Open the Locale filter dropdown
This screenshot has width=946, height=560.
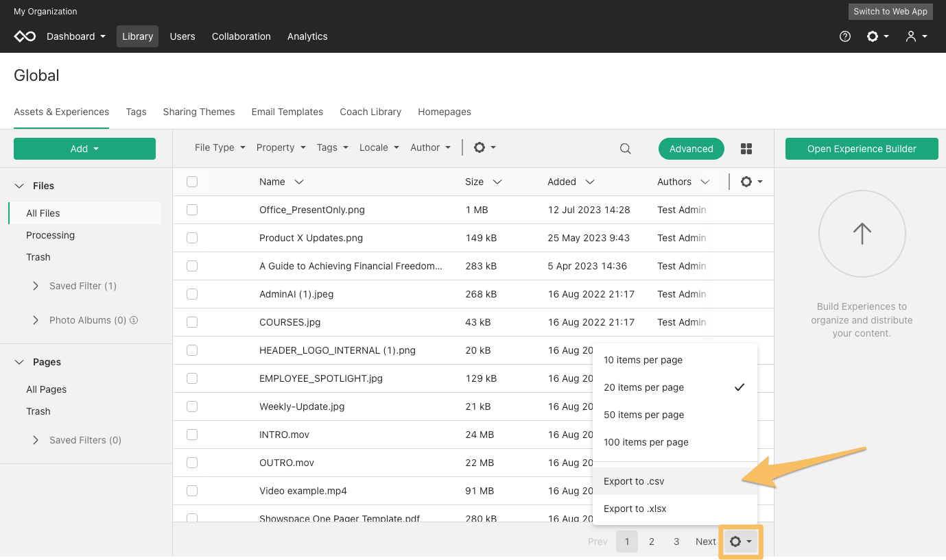click(x=379, y=147)
